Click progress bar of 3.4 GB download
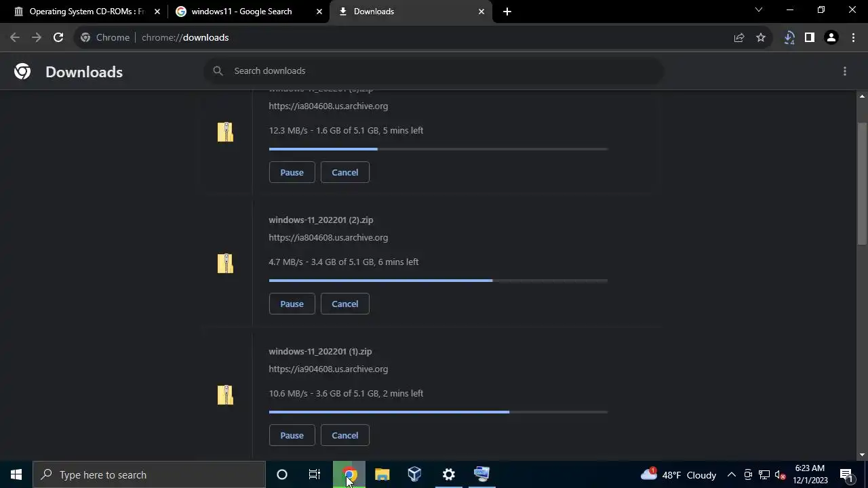The image size is (868, 488). pyautogui.click(x=438, y=281)
